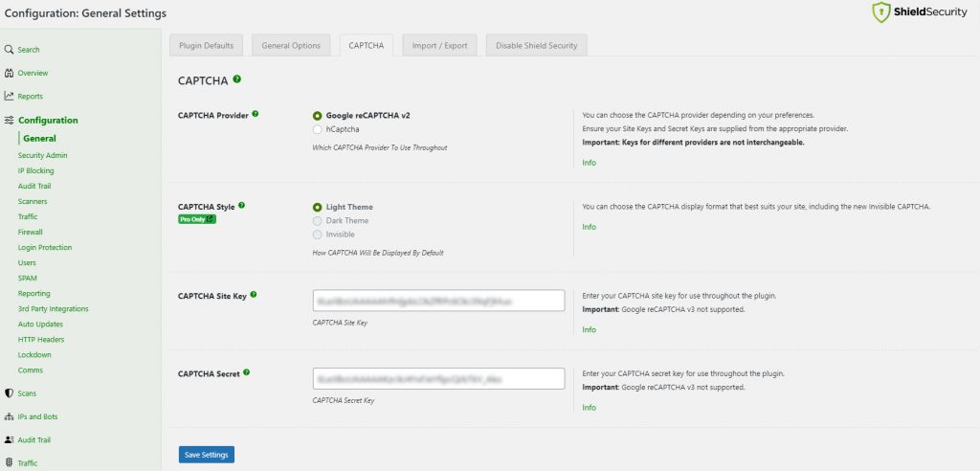
Task: Click the ShieldSecurity logo
Action: 920,12
